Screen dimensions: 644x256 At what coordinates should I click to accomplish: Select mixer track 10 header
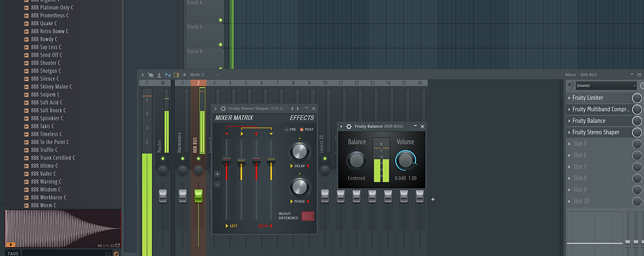(325, 83)
